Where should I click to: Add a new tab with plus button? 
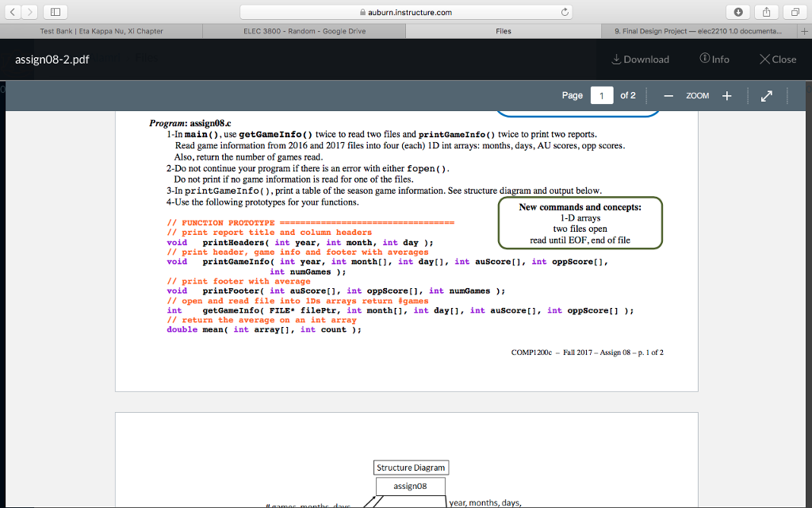(x=803, y=32)
